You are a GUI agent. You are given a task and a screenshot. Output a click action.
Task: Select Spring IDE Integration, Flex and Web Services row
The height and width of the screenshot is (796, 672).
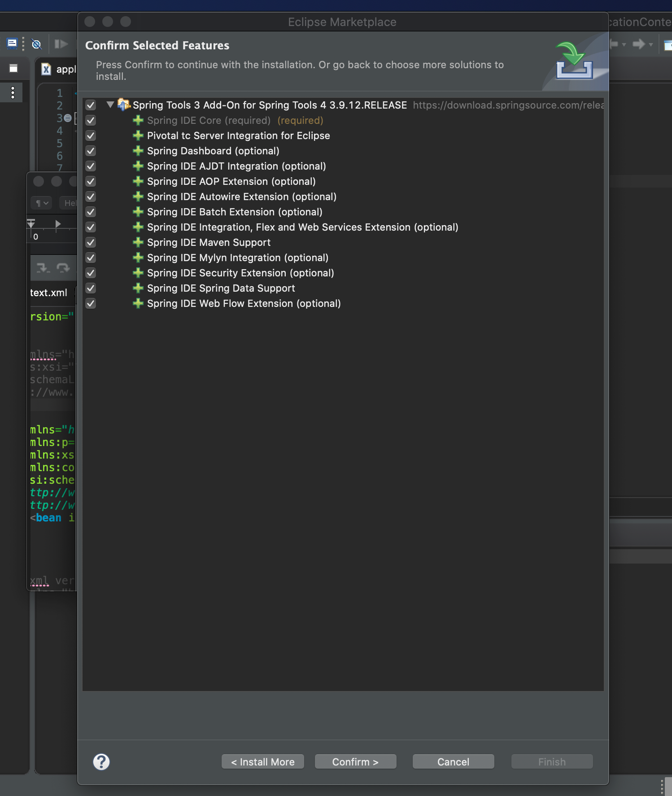coord(343,227)
